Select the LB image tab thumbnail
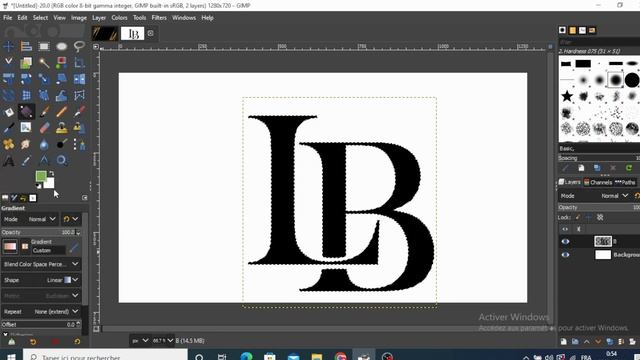The width and height of the screenshot is (640, 360). pos(132,33)
